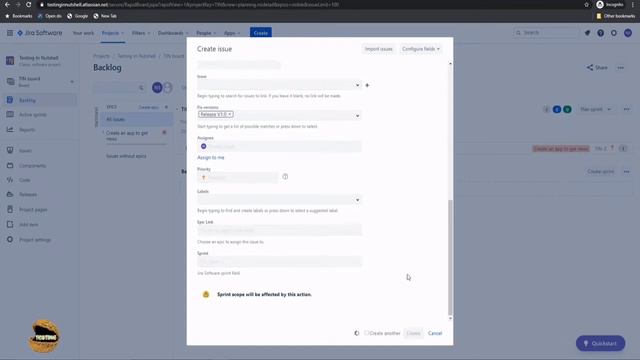Expand the TIN board switcher arrow
This screenshot has width=640, height=360.
[x=72, y=82]
